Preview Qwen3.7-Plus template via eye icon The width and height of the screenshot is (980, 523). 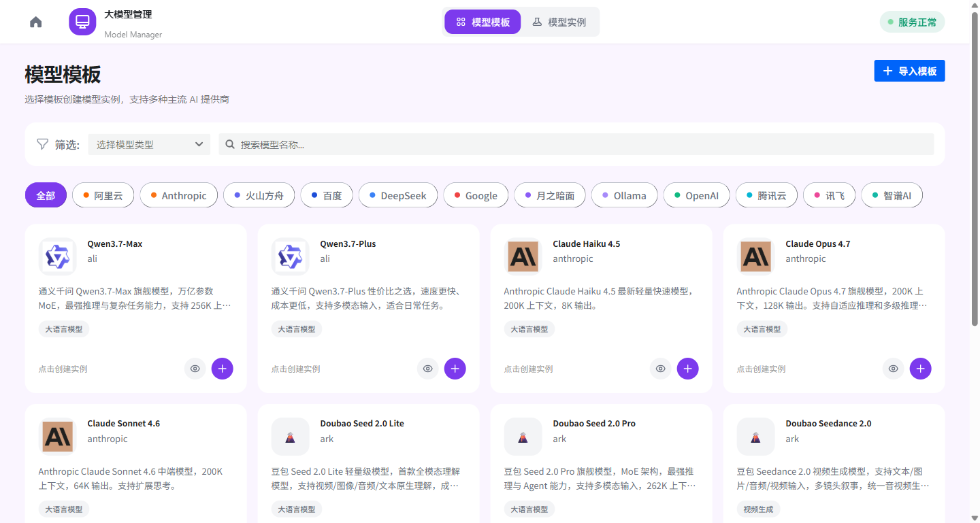click(428, 369)
